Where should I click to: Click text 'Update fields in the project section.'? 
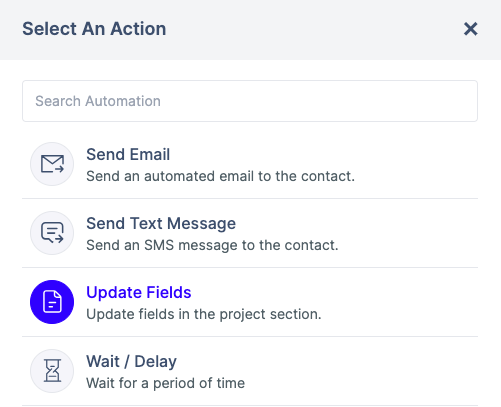click(x=204, y=314)
